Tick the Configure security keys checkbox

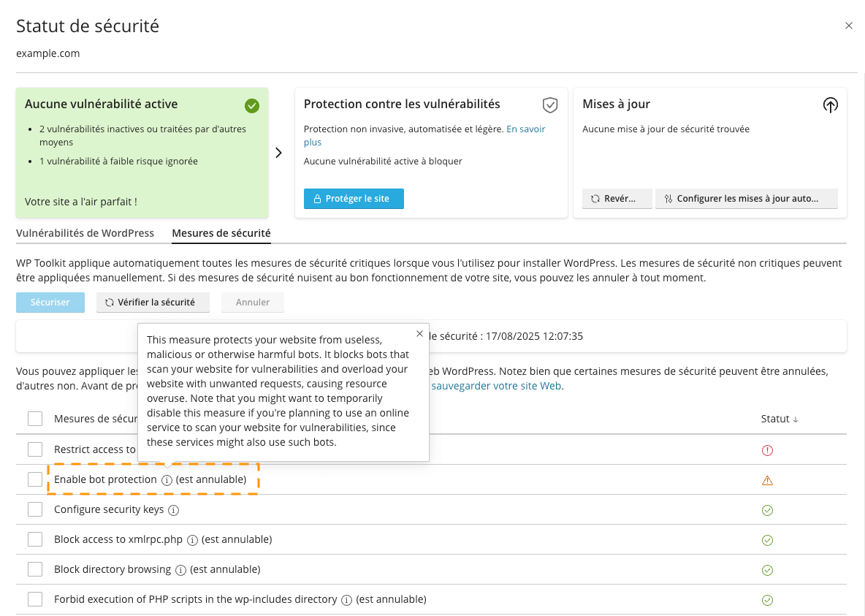tap(35, 509)
